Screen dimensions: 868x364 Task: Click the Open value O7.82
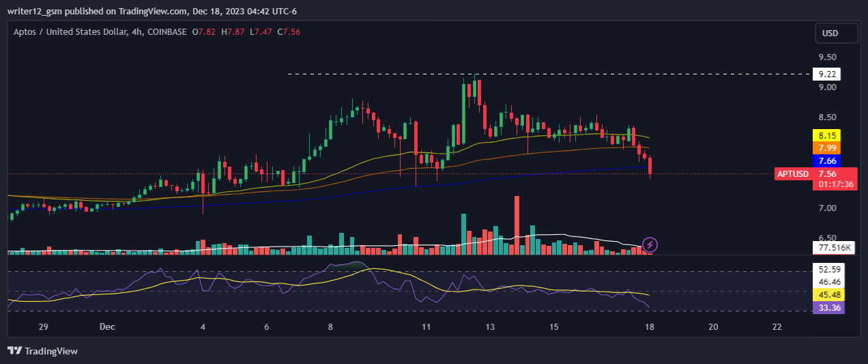click(x=204, y=31)
